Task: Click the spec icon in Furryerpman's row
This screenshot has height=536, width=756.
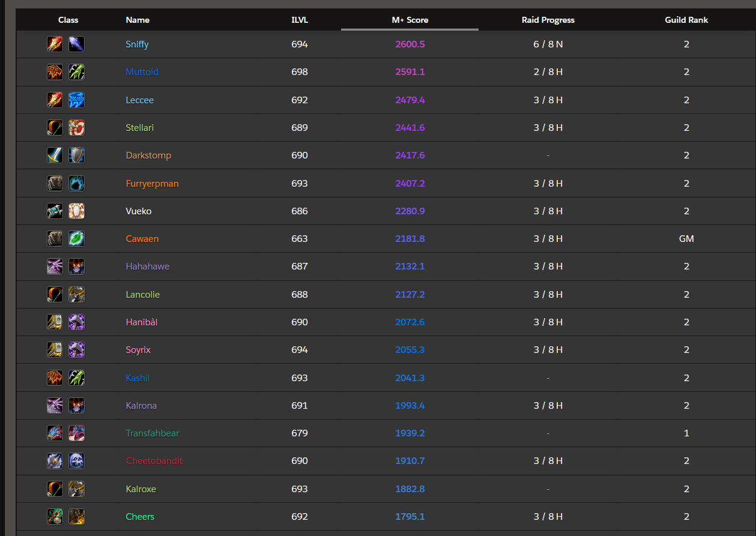Action: coord(76,183)
